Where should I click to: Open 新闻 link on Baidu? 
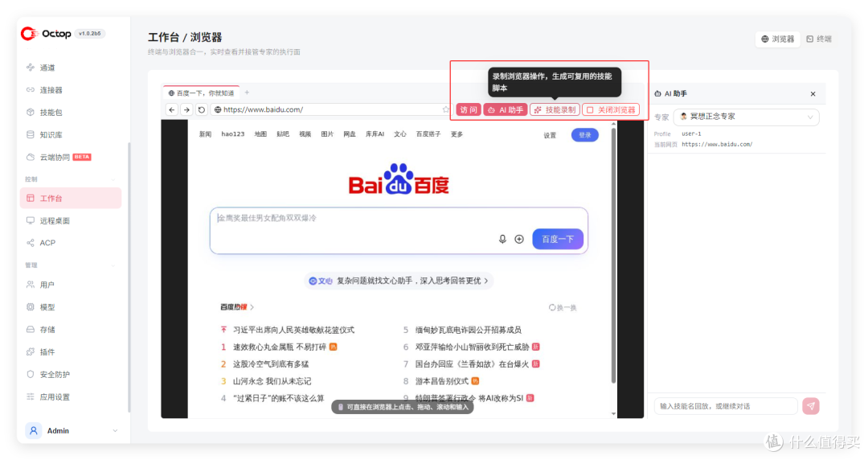pyautogui.click(x=206, y=134)
